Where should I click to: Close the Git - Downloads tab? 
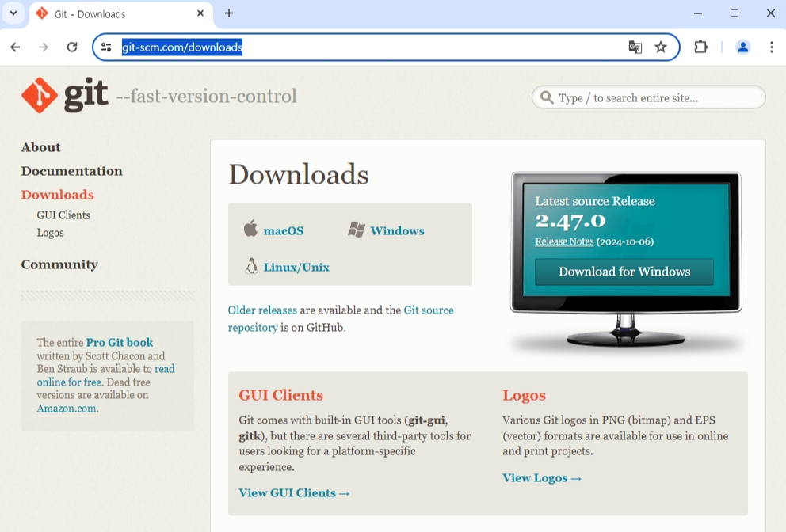[x=200, y=13]
